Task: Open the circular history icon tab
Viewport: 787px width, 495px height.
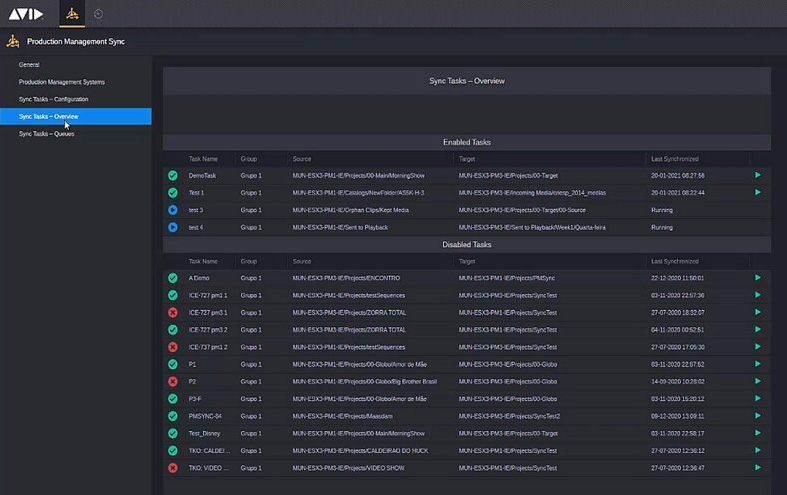Action: click(98, 14)
